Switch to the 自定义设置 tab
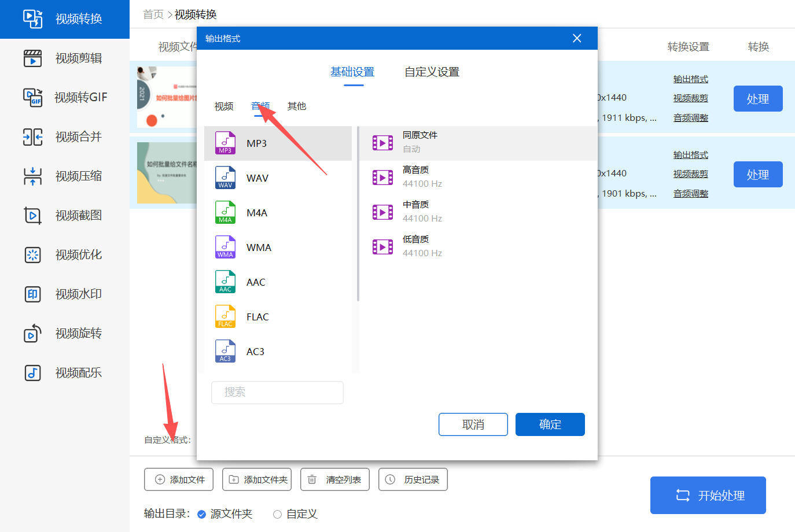Viewport: 795px width, 532px height. (432, 72)
